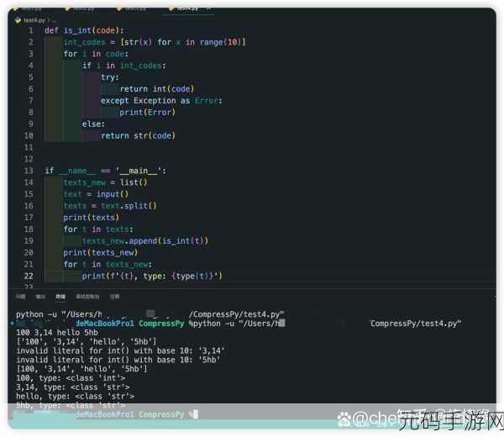This screenshot has height=437, width=504.
Task: Click the "if __name__ == '__main__':" line
Action: coord(106,171)
